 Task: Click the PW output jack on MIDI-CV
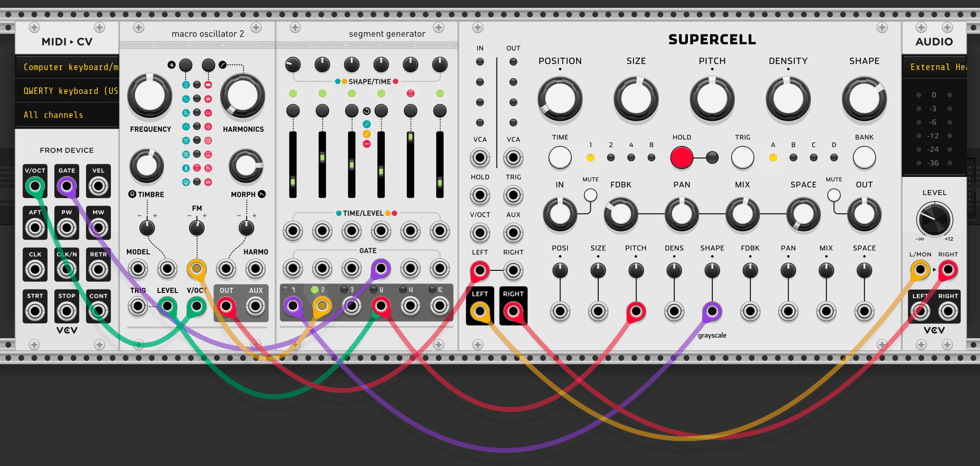tap(67, 228)
